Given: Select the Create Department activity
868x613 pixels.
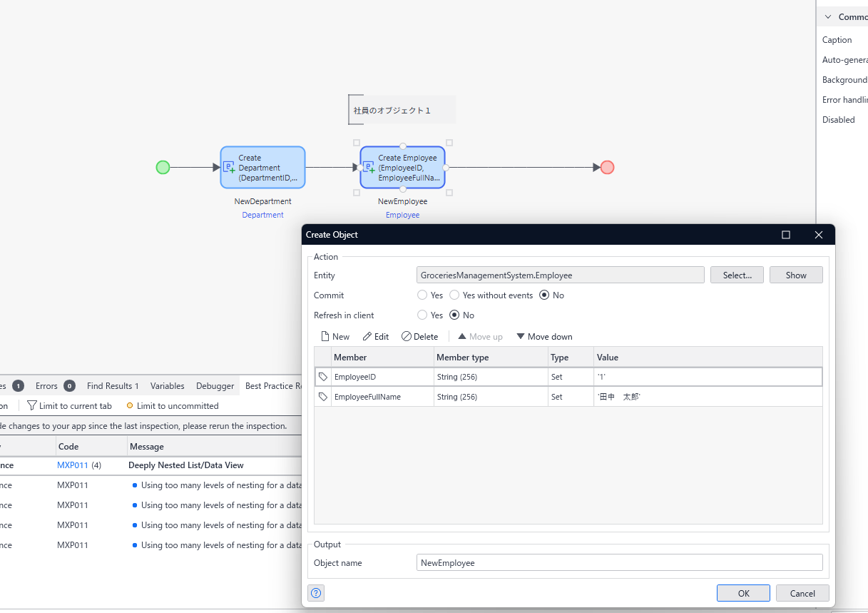Looking at the screenshot, I should (x=262, y=167).
